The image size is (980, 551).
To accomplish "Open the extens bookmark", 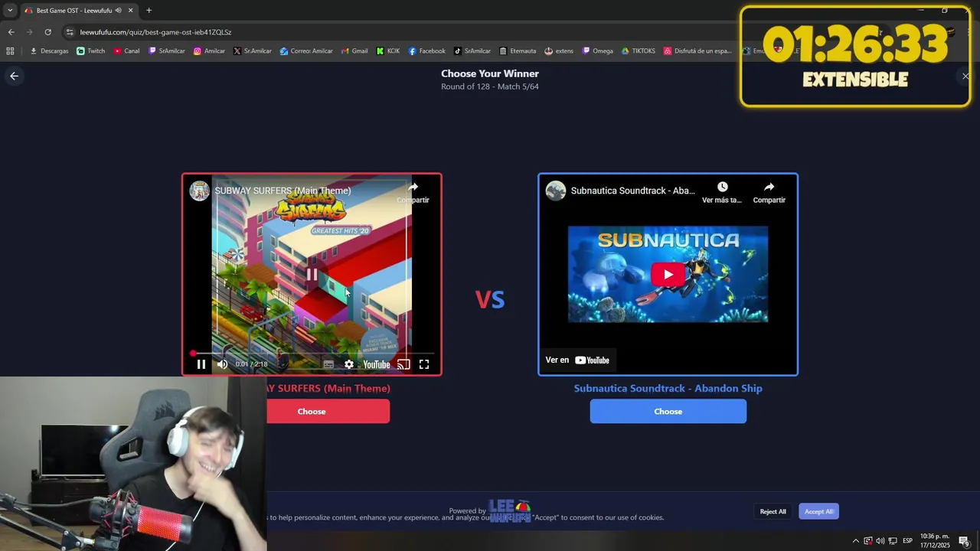I will tap(559, 51).
